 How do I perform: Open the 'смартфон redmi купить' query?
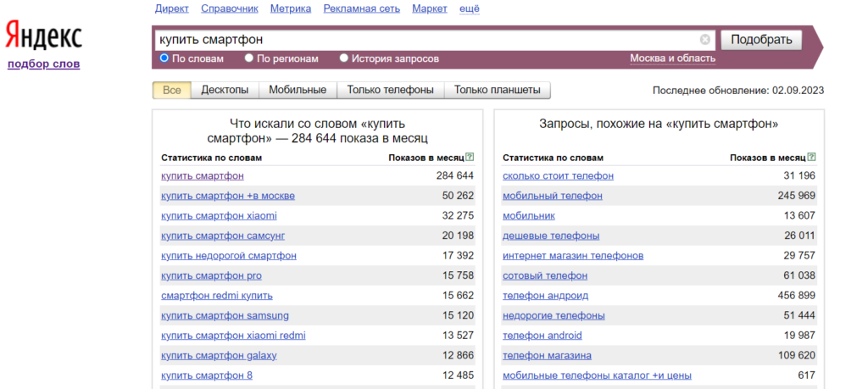(x=217, y=296)
